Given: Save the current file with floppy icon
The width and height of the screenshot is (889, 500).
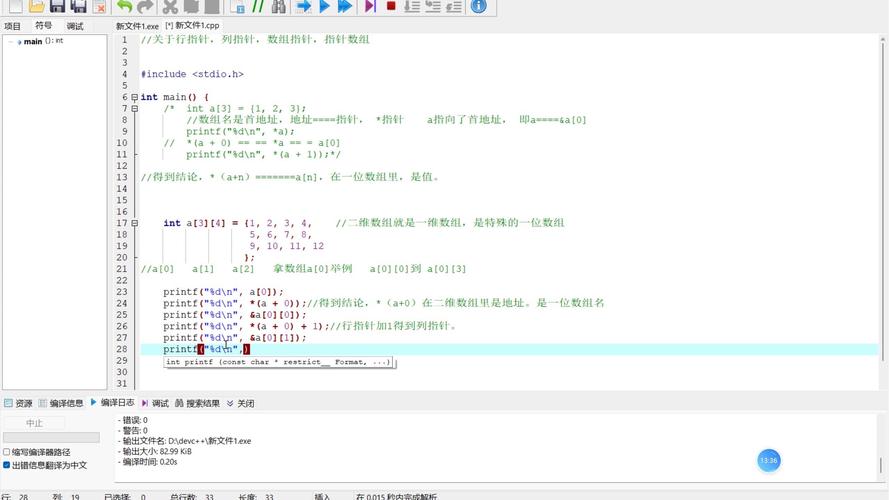Looking at the screenshot, I should point(57,6).
